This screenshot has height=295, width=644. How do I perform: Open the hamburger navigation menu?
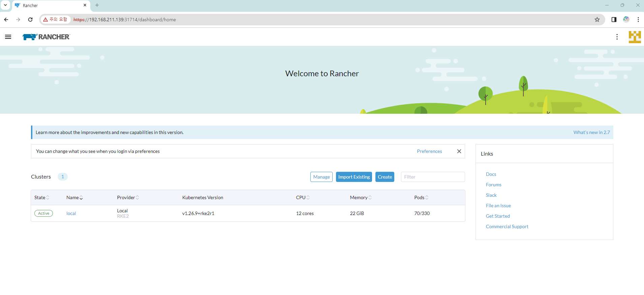[8, 37]
